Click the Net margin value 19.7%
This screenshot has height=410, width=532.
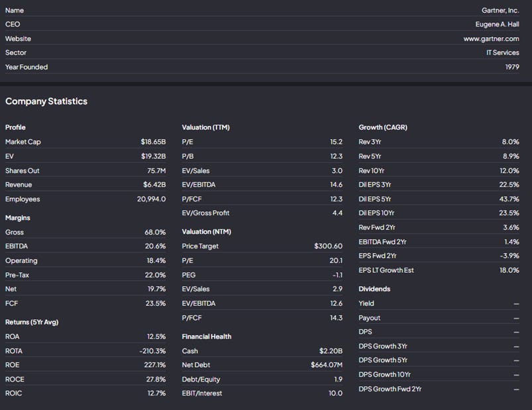pos(157,289)
